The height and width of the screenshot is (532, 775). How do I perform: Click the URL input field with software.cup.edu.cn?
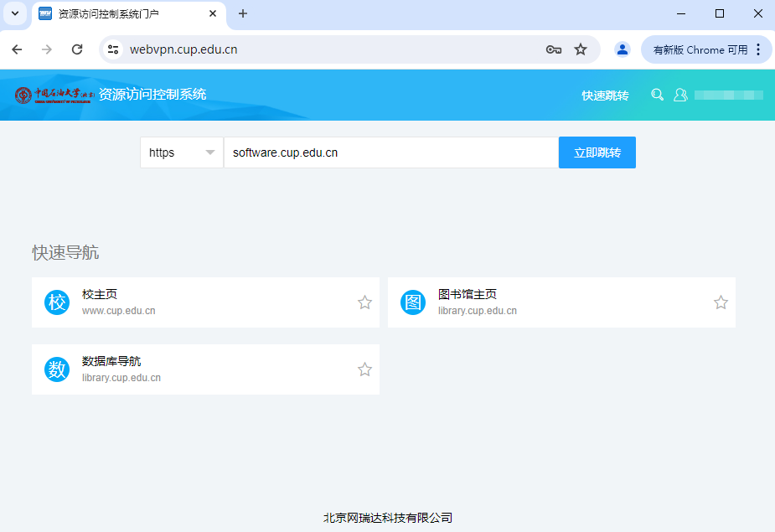(x=390, y=152)
